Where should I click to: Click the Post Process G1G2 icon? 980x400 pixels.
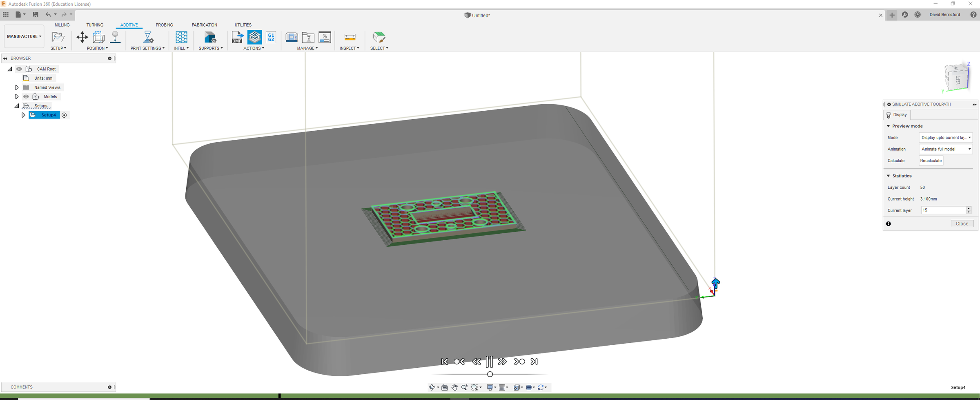[271, 37]
